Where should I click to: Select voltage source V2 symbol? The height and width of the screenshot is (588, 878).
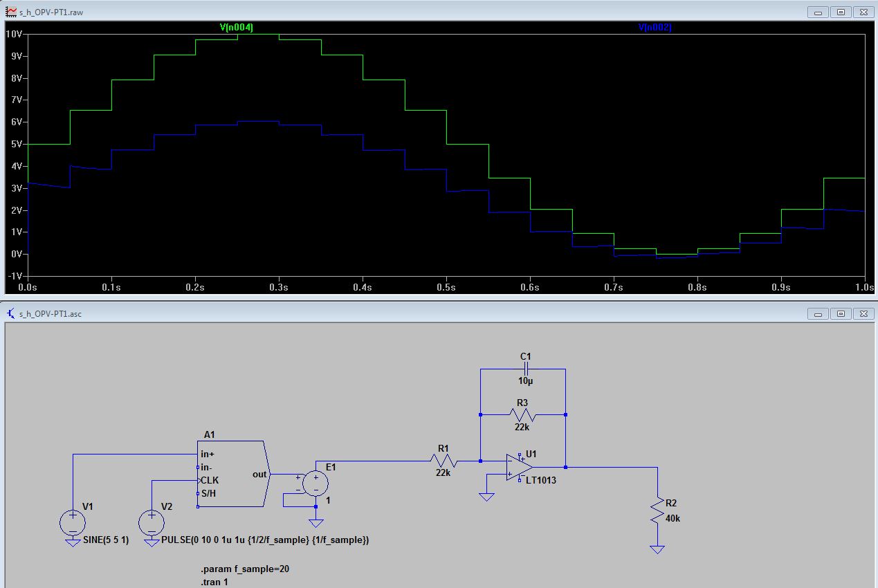[152, 523]
